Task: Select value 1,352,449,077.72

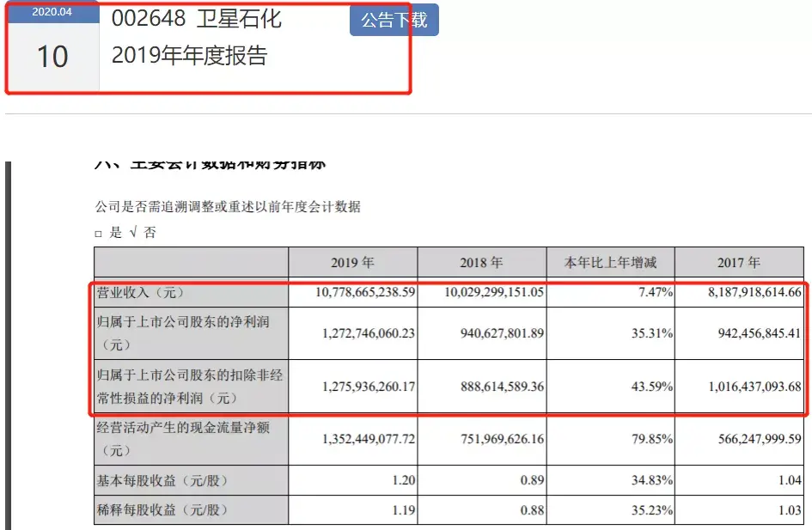Action: [369, 439]
